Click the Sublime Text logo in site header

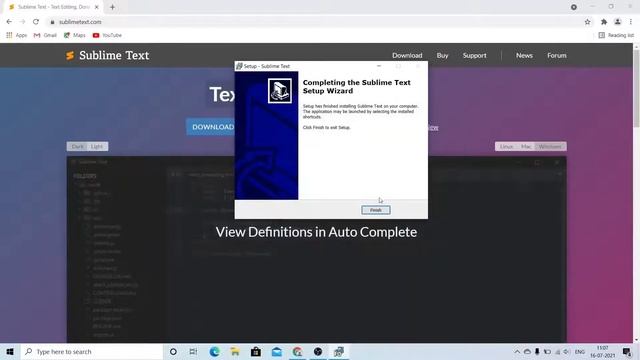click(x=107, y=56)
